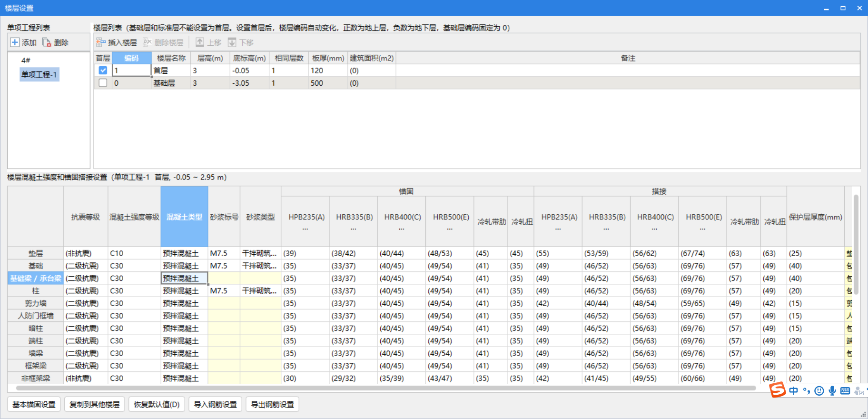This screenshot has width=868, height=419.
Task: Click the 基础层 floor name cell
Action: [x=171, y=83]
